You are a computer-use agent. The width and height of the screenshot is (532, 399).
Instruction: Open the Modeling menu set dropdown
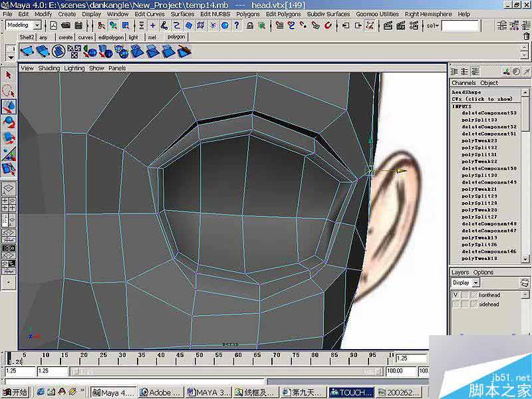pos(37,25)
